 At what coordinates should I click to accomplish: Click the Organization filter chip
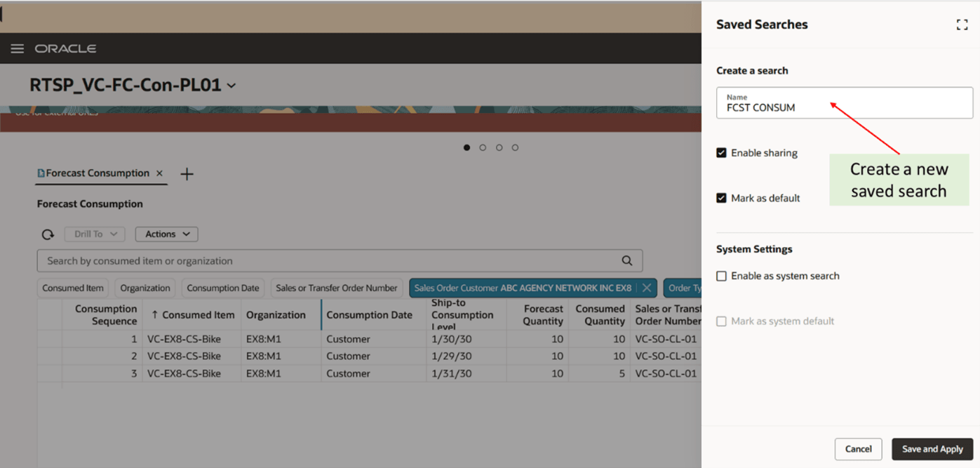coord(145,288)
